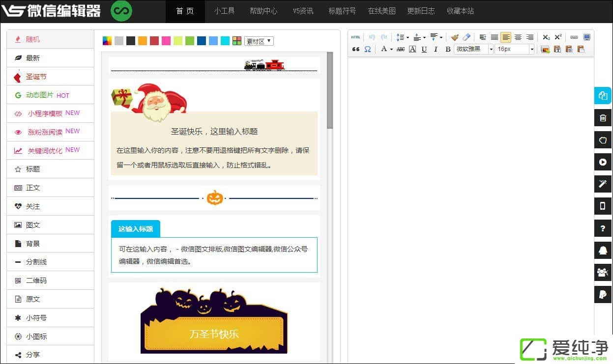Click the copy icon on the right sidebar

coord(603,96)
